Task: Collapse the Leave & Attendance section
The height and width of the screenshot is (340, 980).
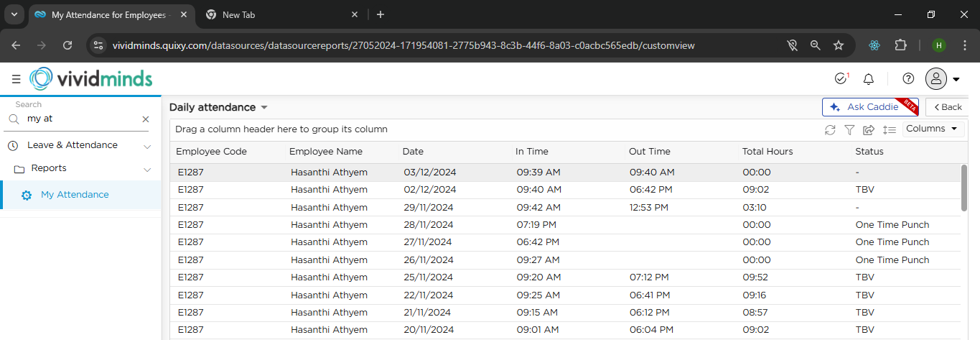Action: (x=147, y=146)
